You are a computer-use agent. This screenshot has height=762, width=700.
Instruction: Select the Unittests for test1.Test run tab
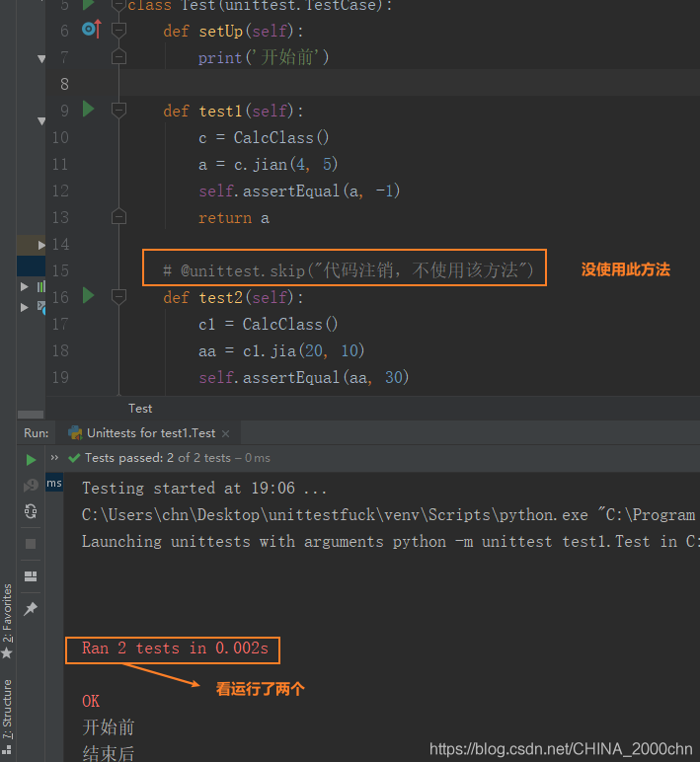148,433
